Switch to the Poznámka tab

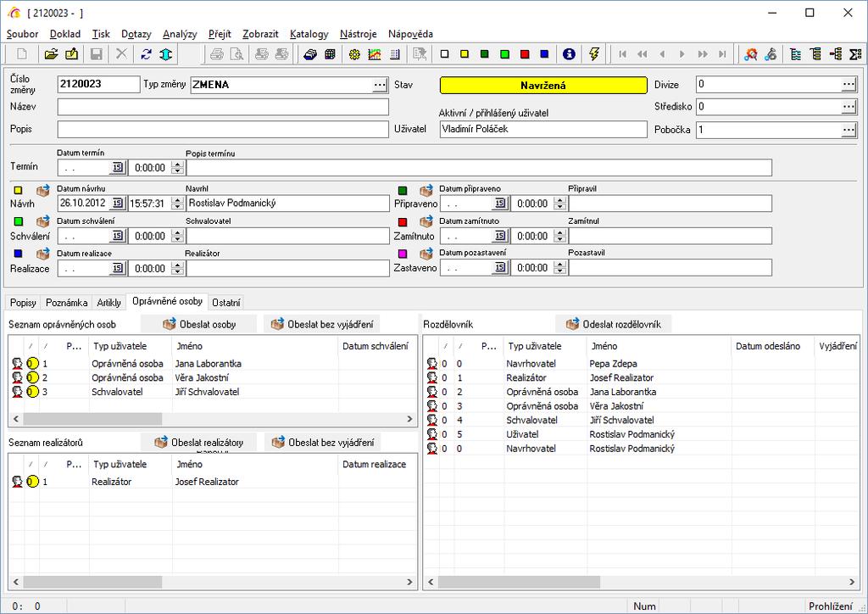point(66,302)
